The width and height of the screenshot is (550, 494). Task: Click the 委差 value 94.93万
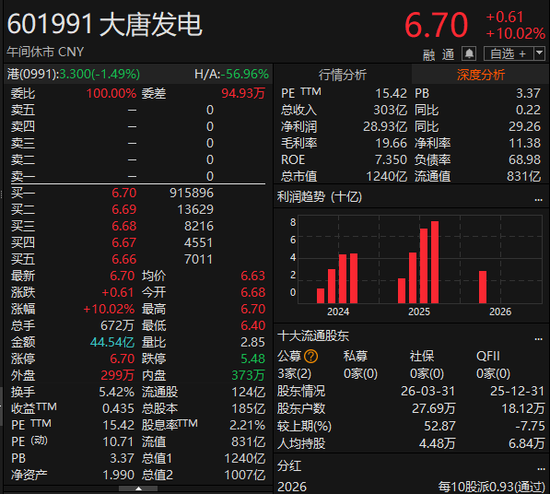tap(243, 94)
